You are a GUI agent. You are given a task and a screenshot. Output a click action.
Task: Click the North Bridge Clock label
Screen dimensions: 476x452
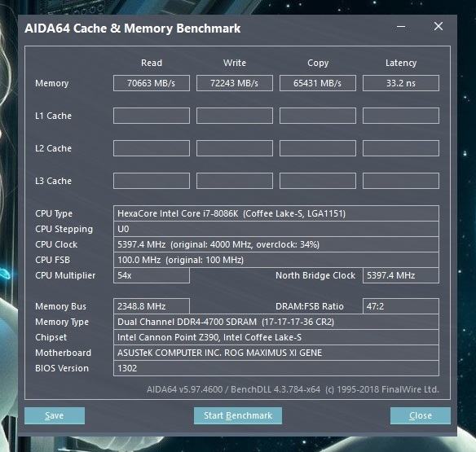(x=315, y=275)
